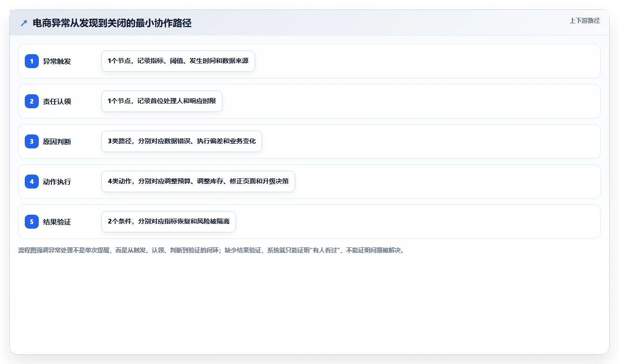This screenshot has width=619, height=364.
Task: Open the card about 记录首位处理人和响应时限
Action: (162, 101)
